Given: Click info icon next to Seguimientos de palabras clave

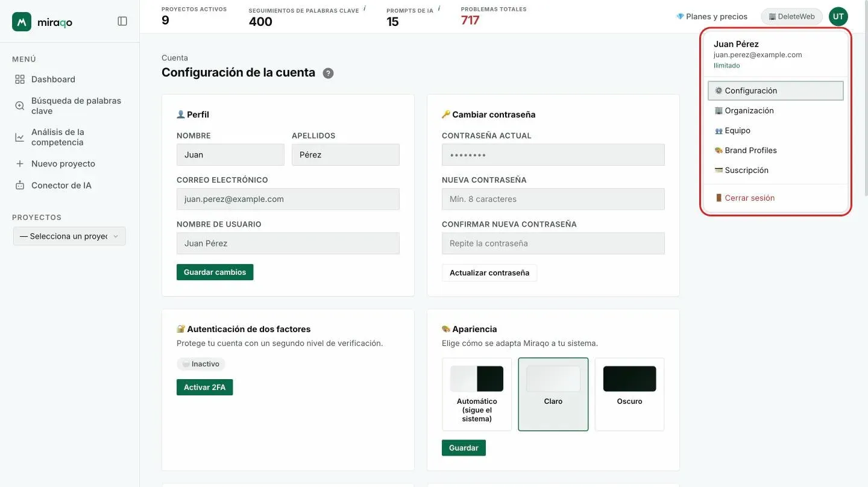Looking at the screenshot, I should tap(365, 8).
